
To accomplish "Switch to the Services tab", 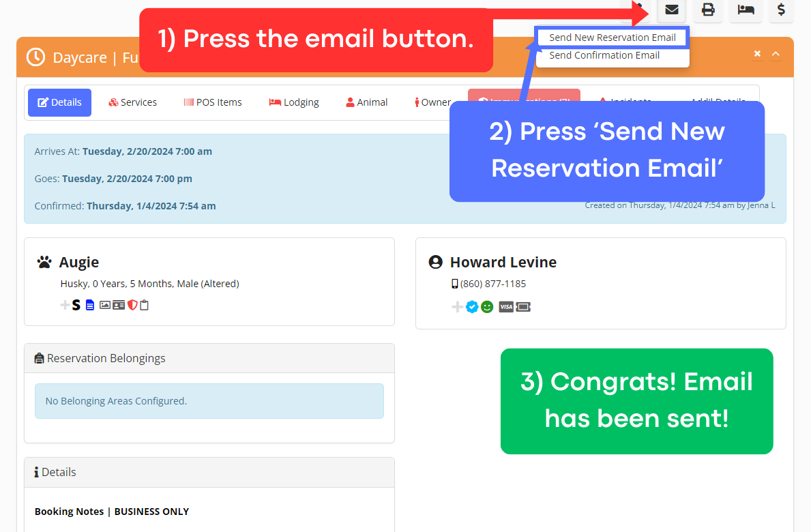I will (132, 102).
